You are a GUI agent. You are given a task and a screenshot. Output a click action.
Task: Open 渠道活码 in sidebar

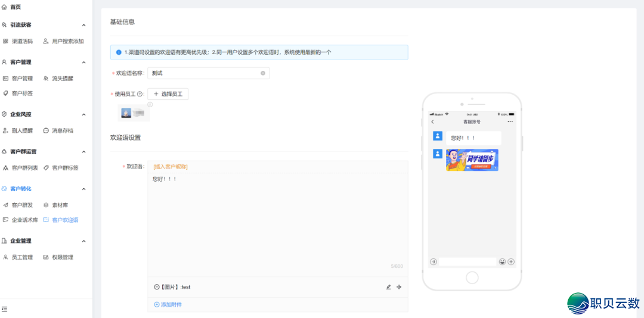tap(18, 42)
